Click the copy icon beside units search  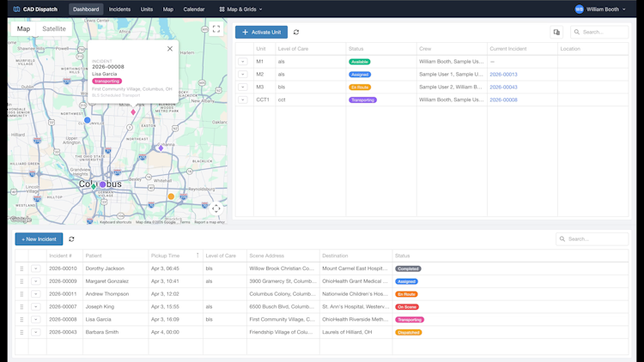(556, 32)
